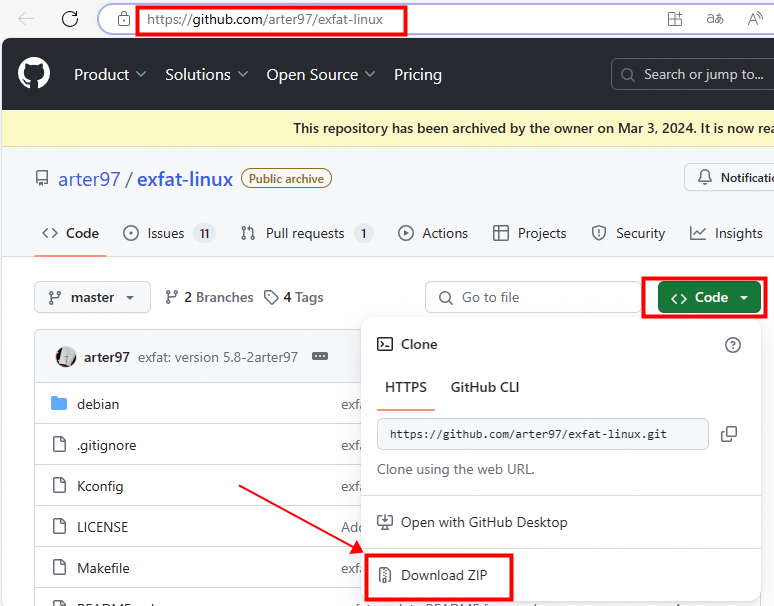Image resolution: width=774 pixels, height=606 pixels.
Task: Open the .gitignore file
Action: click(107, 445)
